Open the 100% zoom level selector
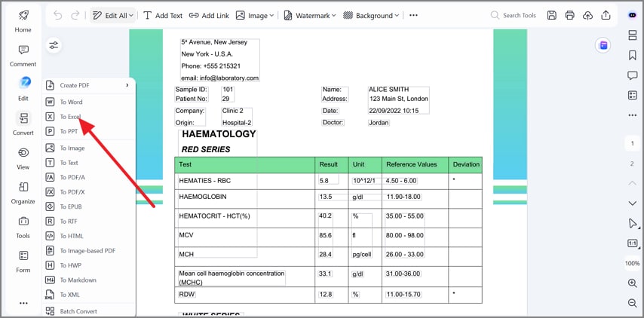644x318 pixels. 633,263
